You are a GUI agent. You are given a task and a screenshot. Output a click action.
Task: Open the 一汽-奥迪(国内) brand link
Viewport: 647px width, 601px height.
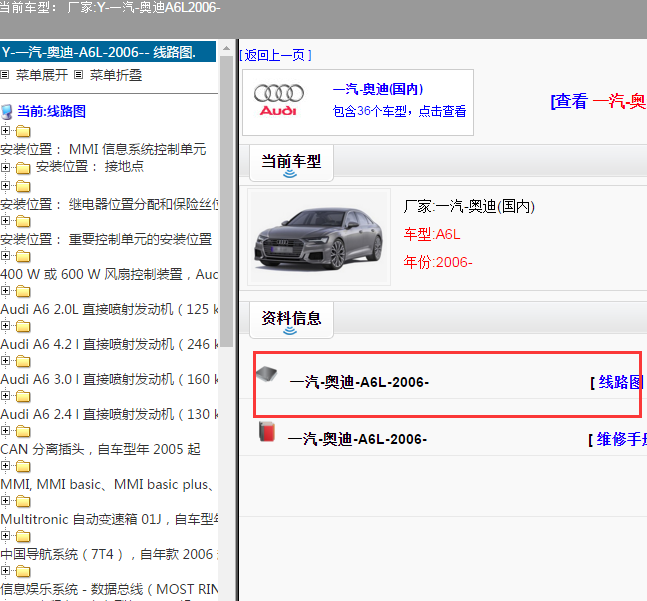[378, 89]
